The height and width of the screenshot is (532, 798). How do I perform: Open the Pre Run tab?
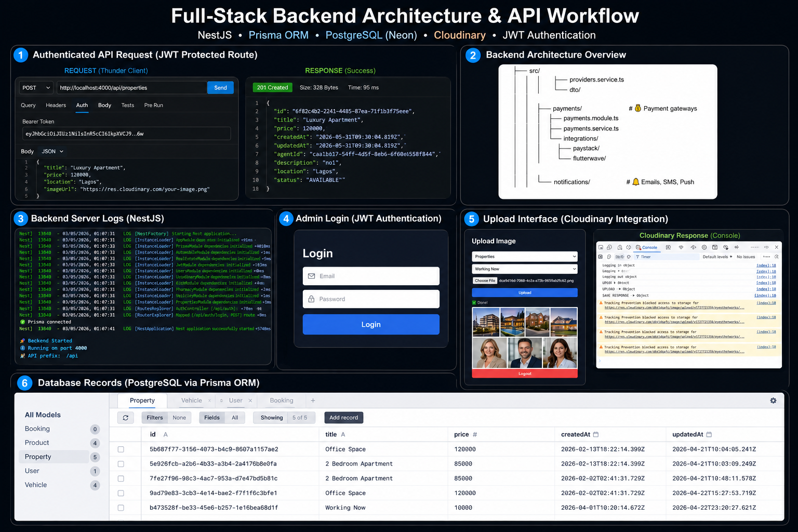click(154, 105)
